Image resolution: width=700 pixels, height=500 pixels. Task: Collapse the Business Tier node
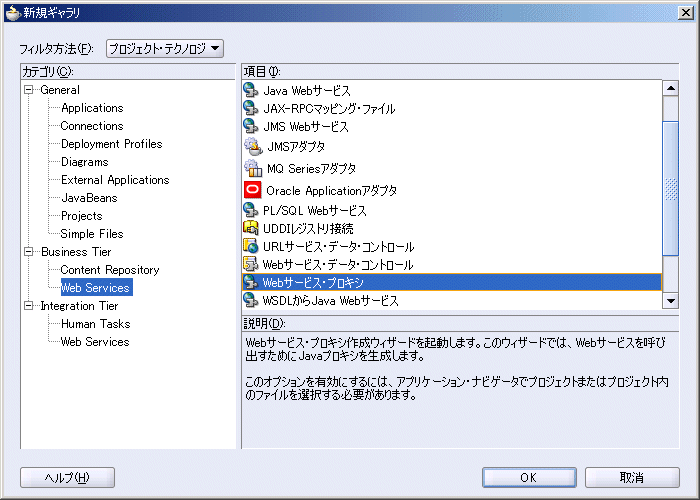click(x=29, y=252)
